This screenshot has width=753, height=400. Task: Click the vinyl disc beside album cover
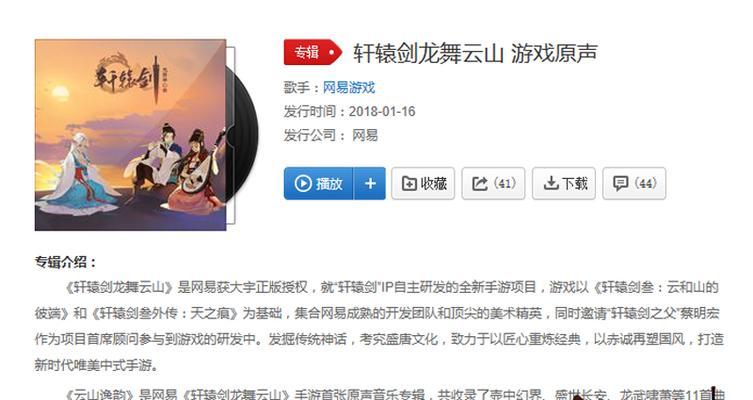pos(243,135)
